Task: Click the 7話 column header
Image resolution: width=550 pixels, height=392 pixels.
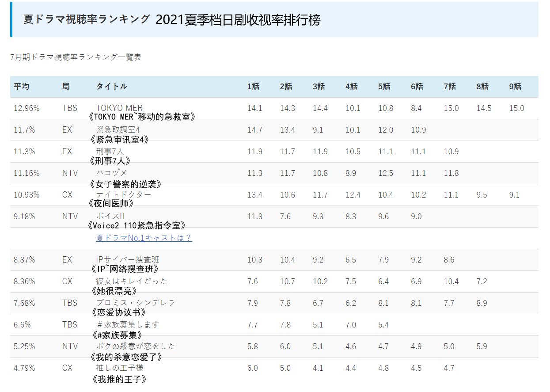Action: pyautogui.click(x=450, y=87)
